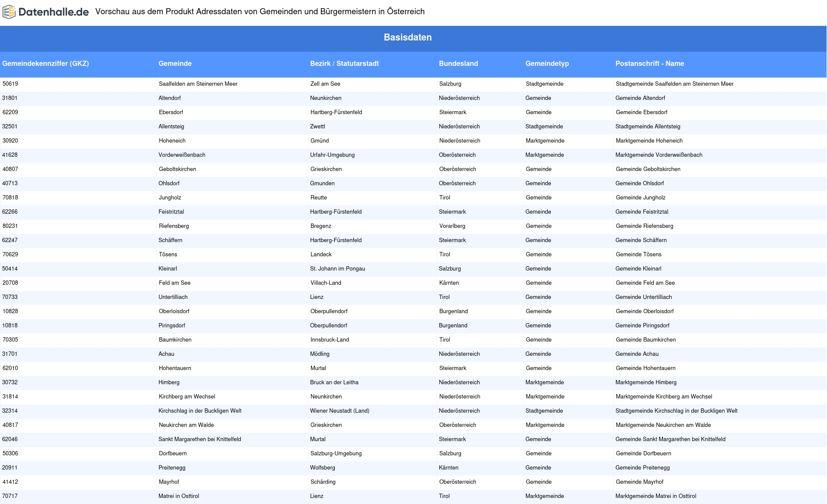Click the Schäffern Gemeinde cell
The image size is (827, 504).
[x=232, y=240]
